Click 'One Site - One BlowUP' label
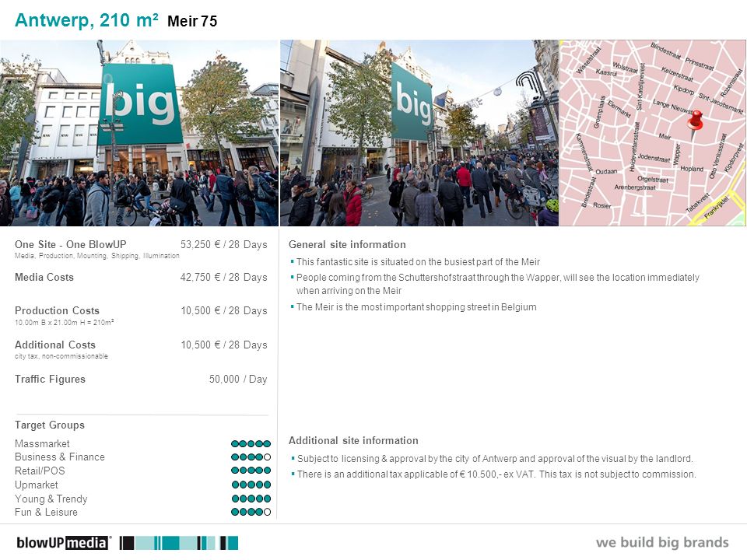The image size is (747, 560). pos(71,244)
